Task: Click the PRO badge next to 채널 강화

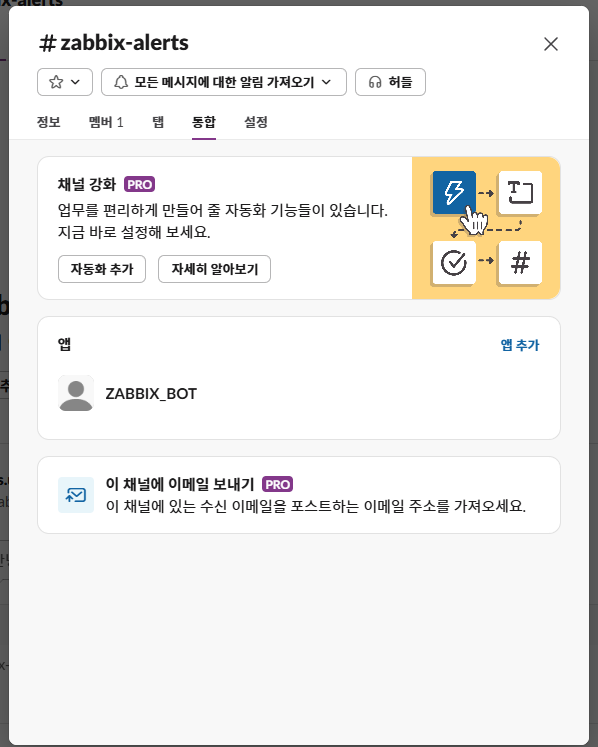Action: tap(140, 184)
